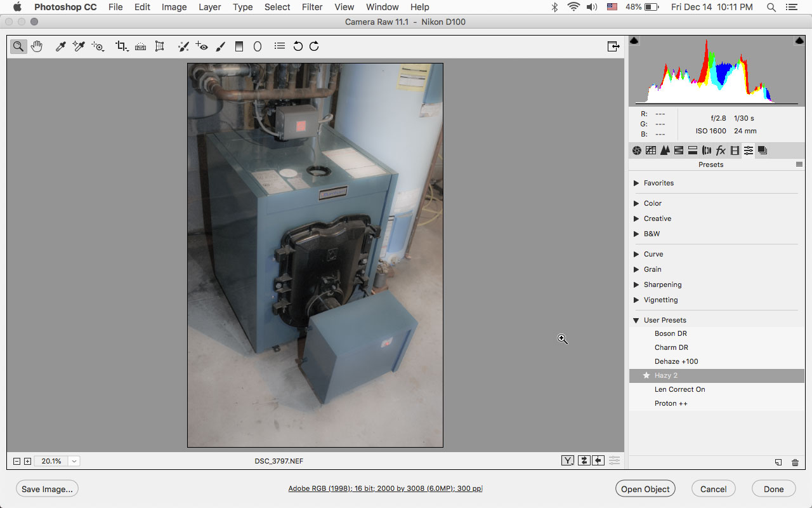Expand the Vignetting preset group
This screenshot has width=812, height=508.
(x=636, y=300)
